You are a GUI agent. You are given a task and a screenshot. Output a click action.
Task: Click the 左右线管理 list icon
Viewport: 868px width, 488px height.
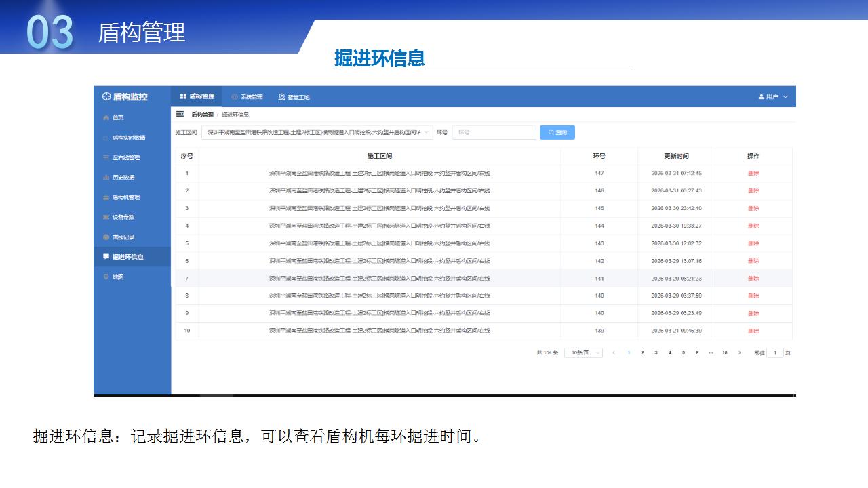click(106, 158)
